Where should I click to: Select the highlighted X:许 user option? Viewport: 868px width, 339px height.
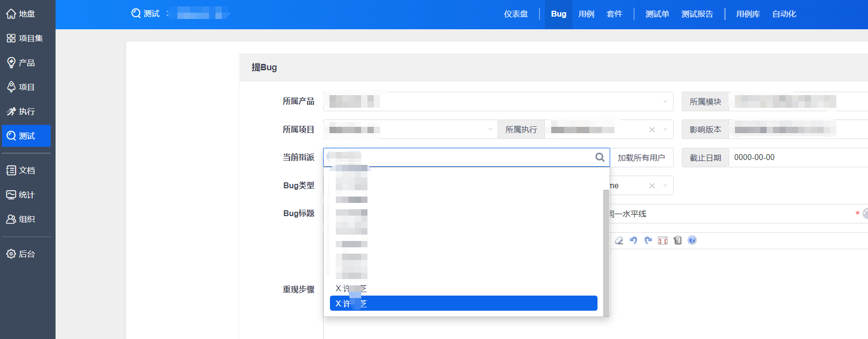(463, 303)
